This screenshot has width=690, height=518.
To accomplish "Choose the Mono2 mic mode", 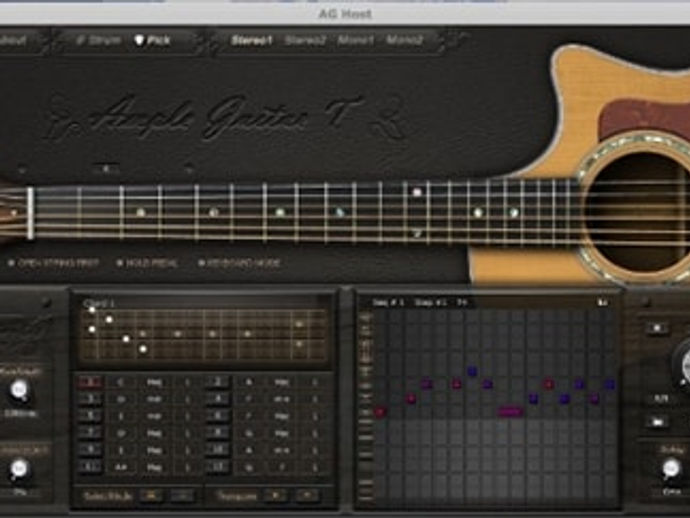I will tap(404, 40).
